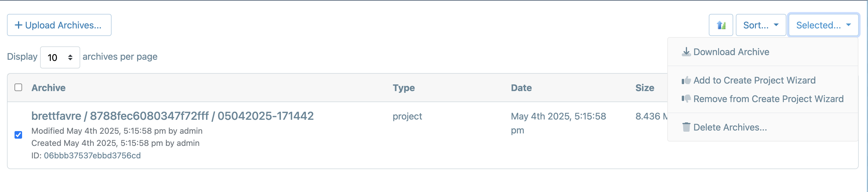Click the Archive column header
The width and height of the screenshot is (868, 192).
tap(49, 88)
